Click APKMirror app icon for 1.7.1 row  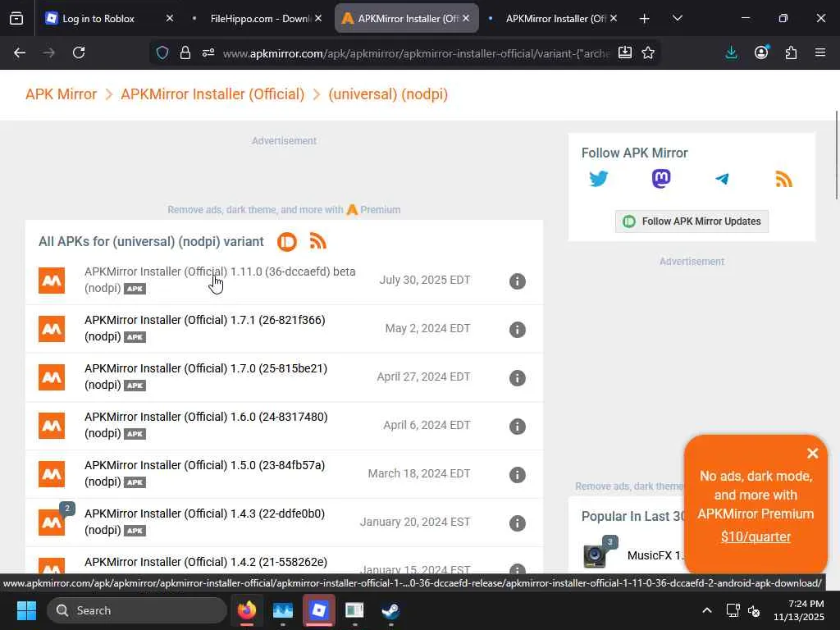coord(52,328)
